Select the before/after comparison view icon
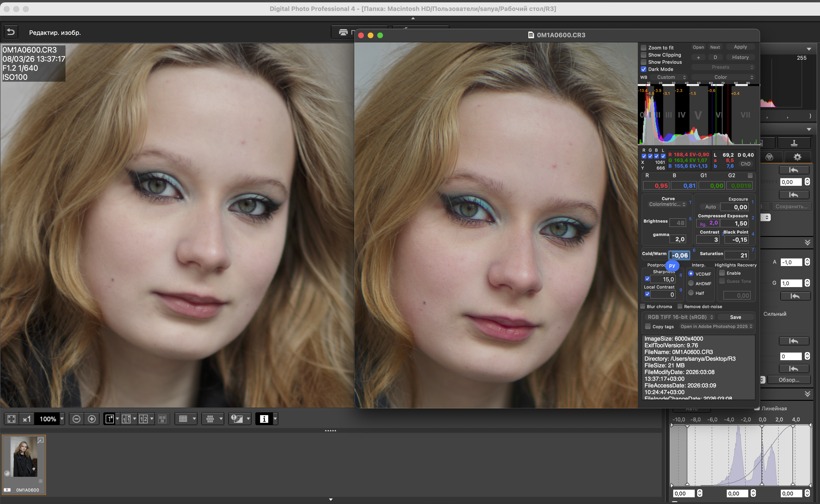 126,419
